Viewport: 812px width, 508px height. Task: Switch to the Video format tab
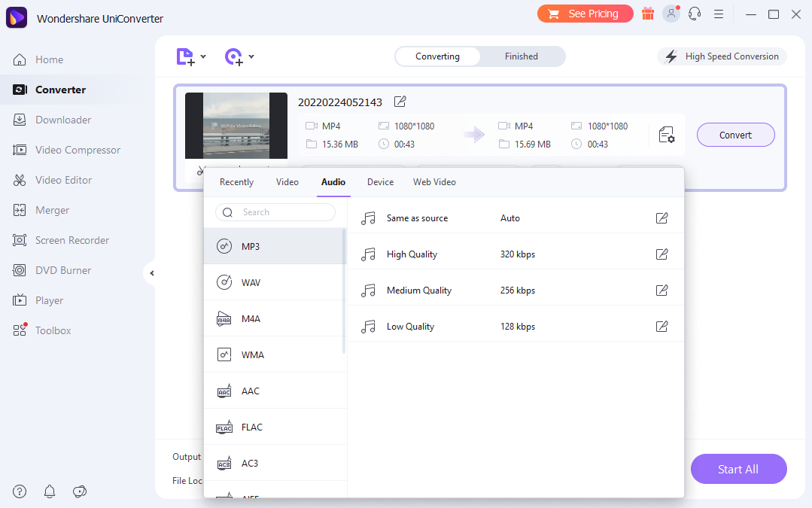[287, 182]
